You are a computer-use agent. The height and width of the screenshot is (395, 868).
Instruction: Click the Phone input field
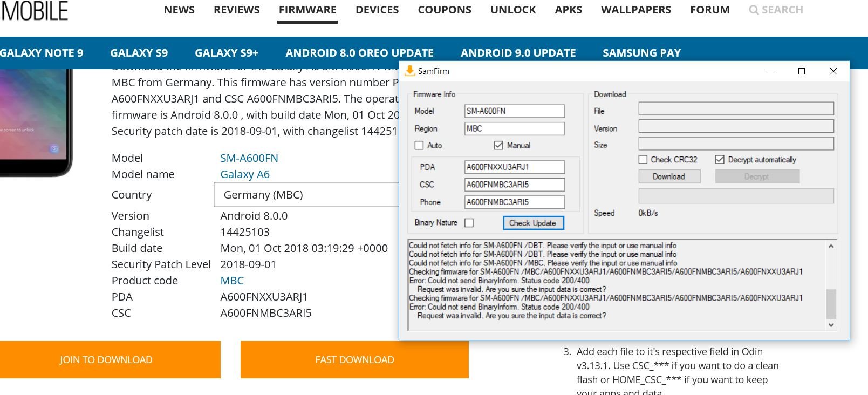515,202
